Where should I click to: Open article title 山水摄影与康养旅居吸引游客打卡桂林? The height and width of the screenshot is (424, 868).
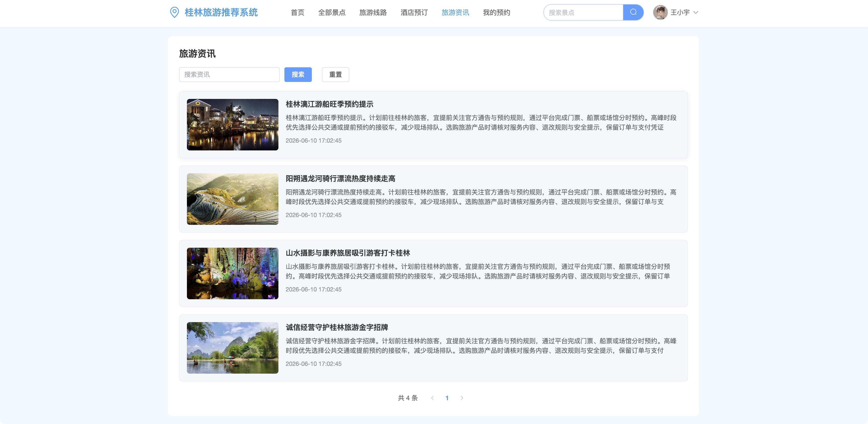pos(348,253)
